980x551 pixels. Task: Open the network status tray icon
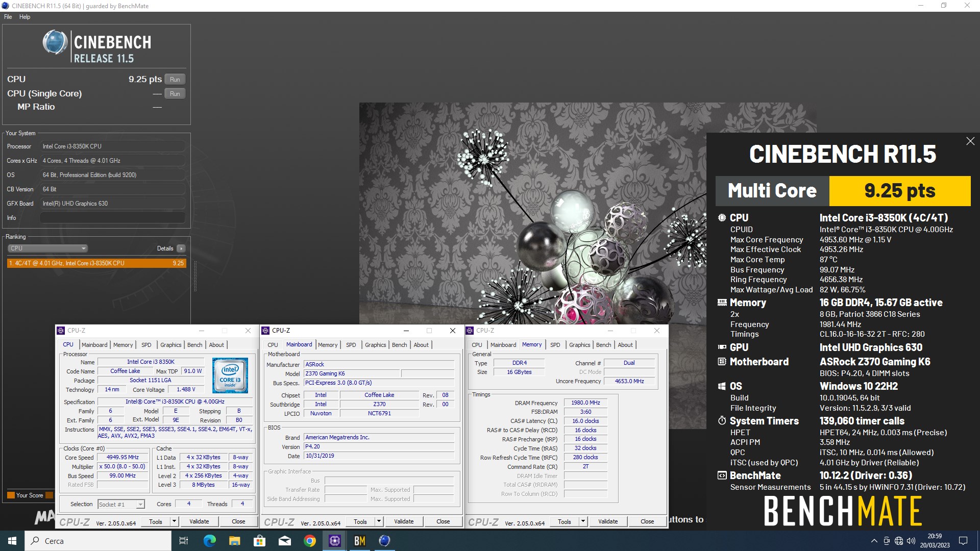coord(899,541)
